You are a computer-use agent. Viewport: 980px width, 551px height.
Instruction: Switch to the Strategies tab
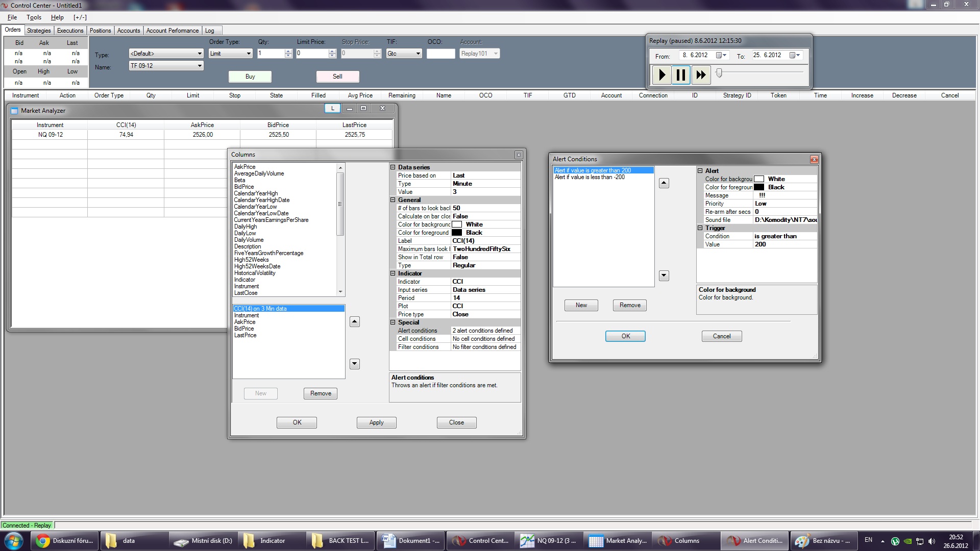point(39,31)
